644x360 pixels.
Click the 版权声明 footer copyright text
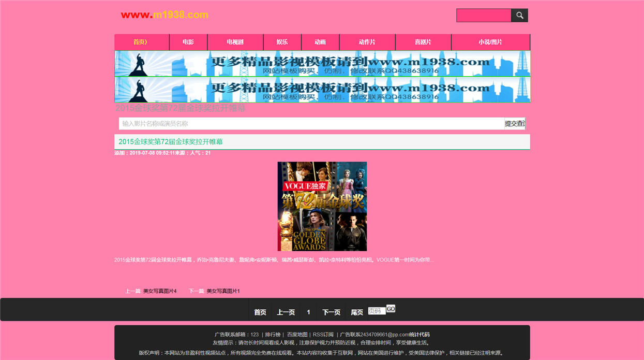click(322, 353)
